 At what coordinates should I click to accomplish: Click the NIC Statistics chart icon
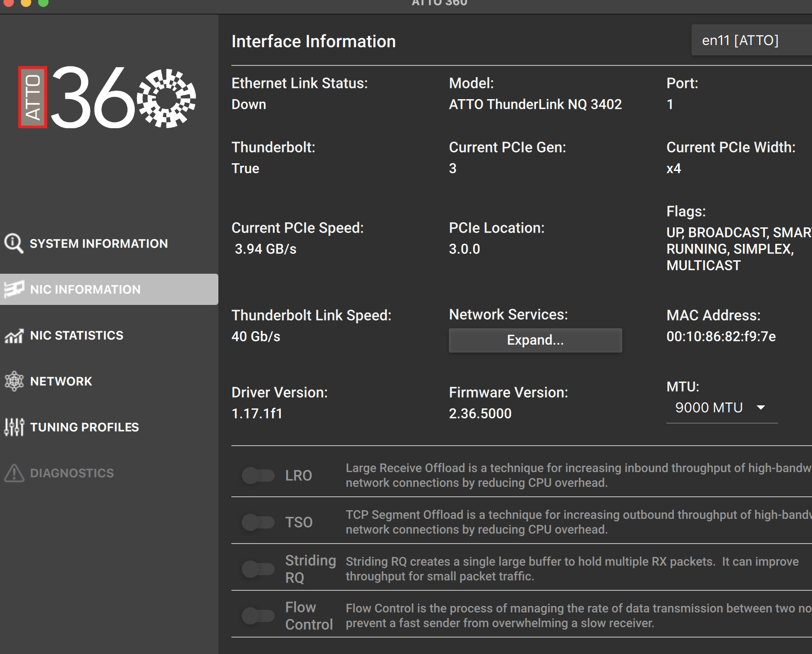[14, 335]
